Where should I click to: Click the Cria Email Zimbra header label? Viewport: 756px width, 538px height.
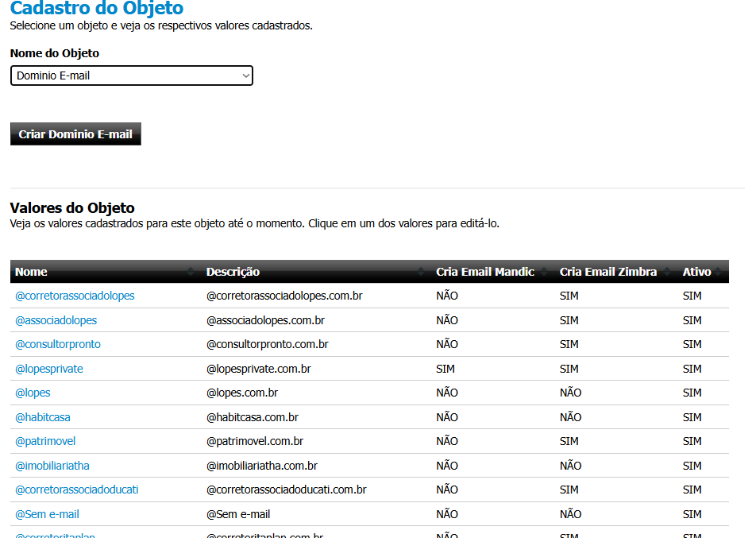click(607, 272)
